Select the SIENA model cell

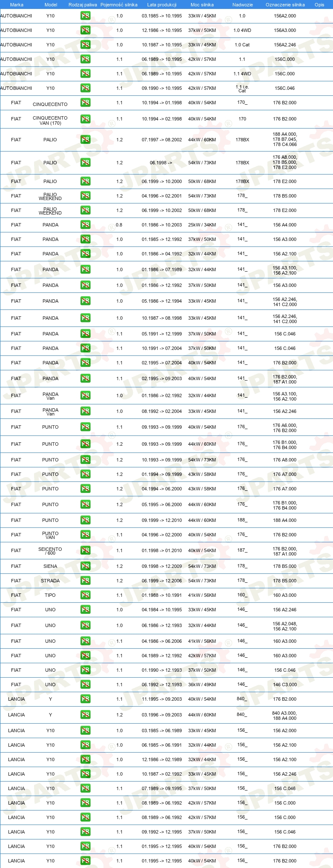[50, 566]
